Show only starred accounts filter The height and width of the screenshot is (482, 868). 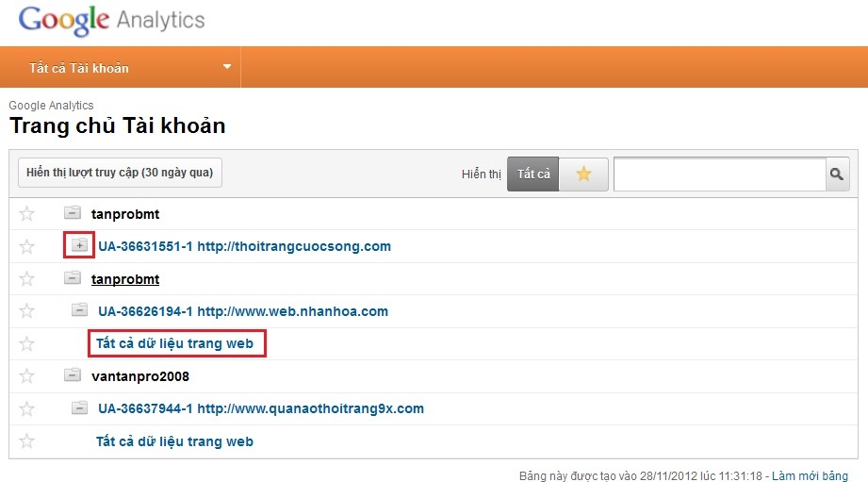coord(583,174)
